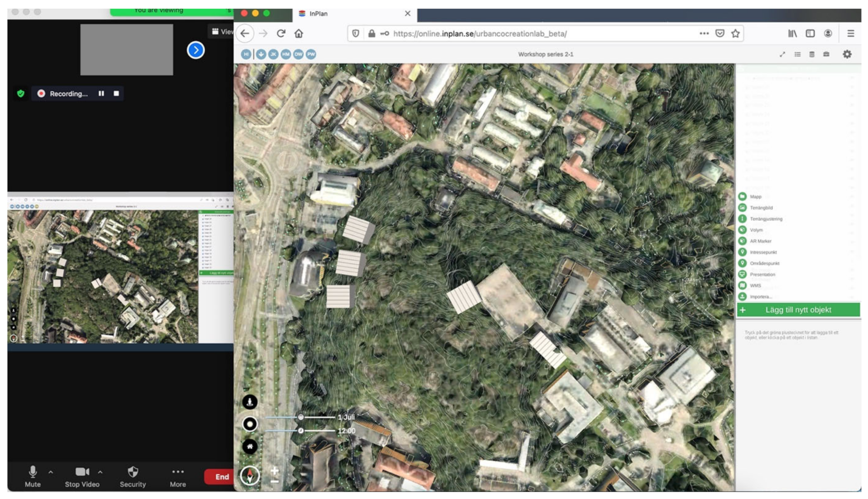Click the HI user avatar badge
868x499 pixels.
[x=246, y=54]
